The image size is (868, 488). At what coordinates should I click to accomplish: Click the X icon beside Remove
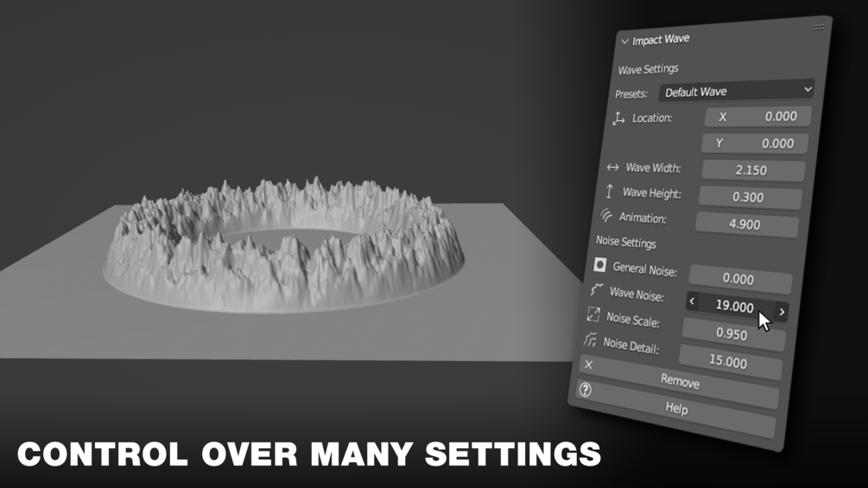coord(588,364)
